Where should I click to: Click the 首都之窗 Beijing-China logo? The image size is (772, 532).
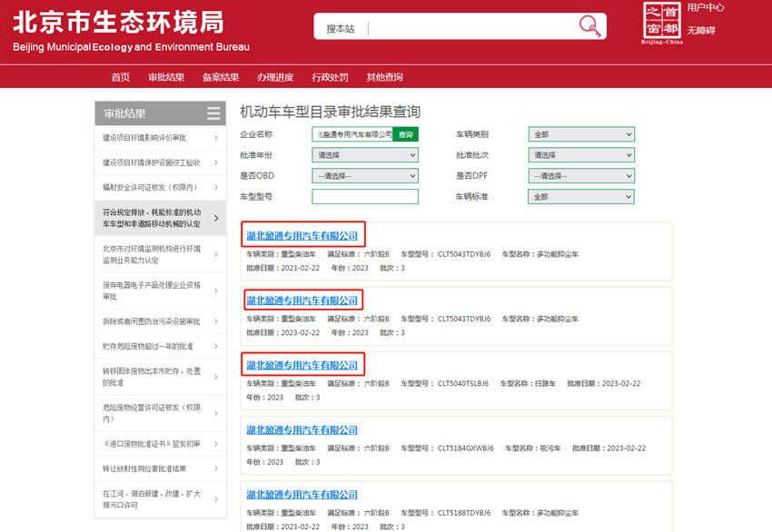[x=660, y=23]
